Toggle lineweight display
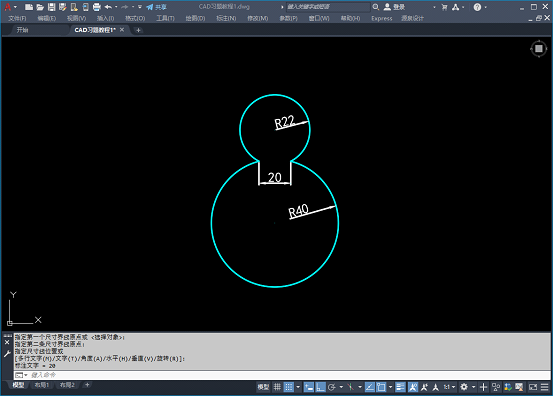 pos(400,387)
